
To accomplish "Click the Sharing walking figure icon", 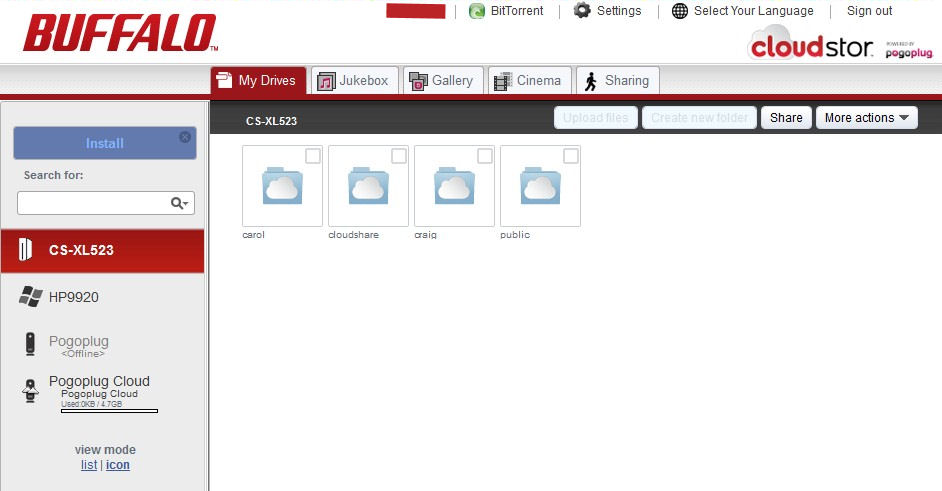I will [591, 82].
